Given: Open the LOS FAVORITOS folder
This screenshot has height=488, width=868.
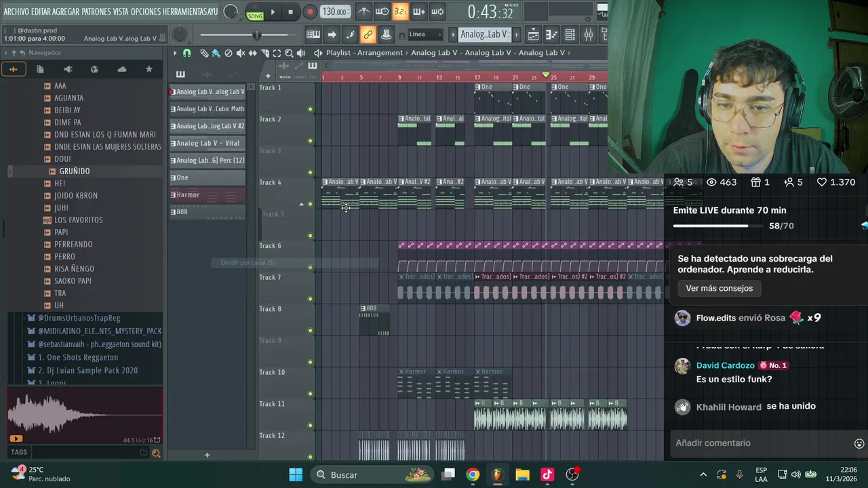Looking at the screenshot, I should point(78,220).
